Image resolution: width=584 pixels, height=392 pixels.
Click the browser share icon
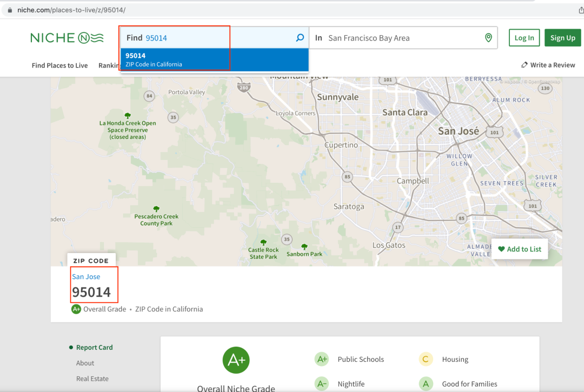(581, 10)
